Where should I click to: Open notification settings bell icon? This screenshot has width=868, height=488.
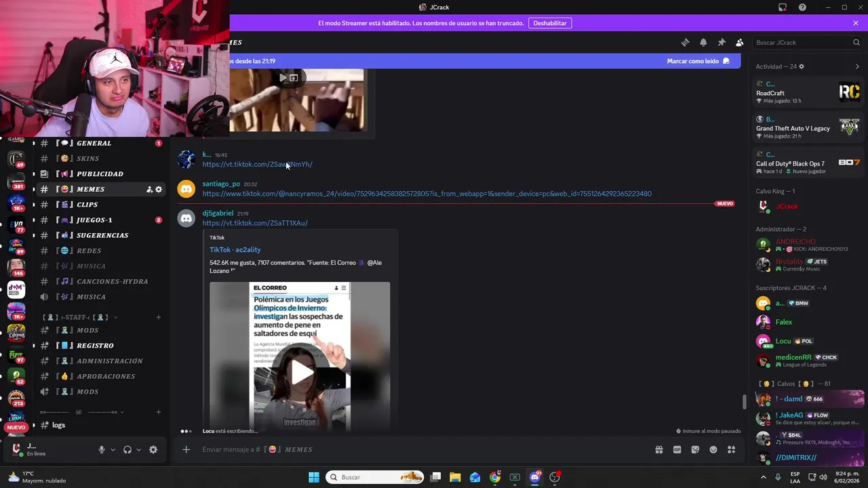[703, 42]
